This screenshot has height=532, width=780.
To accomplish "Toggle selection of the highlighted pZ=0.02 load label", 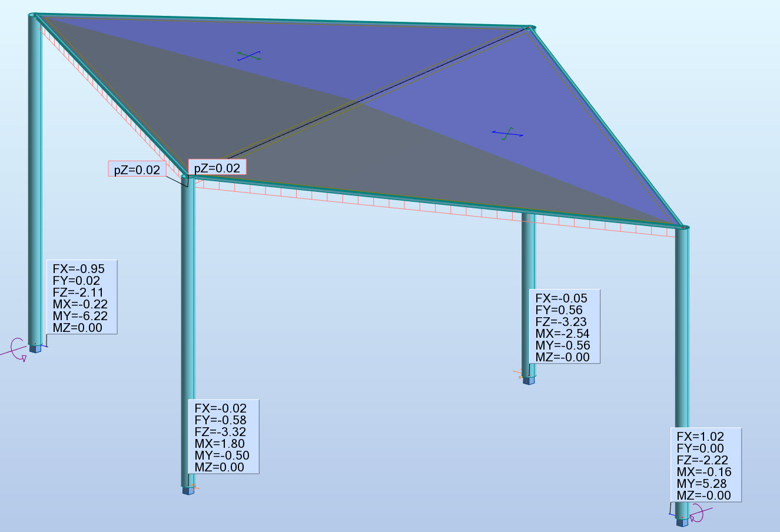I will pyautogui.click(x=218, y=167).
